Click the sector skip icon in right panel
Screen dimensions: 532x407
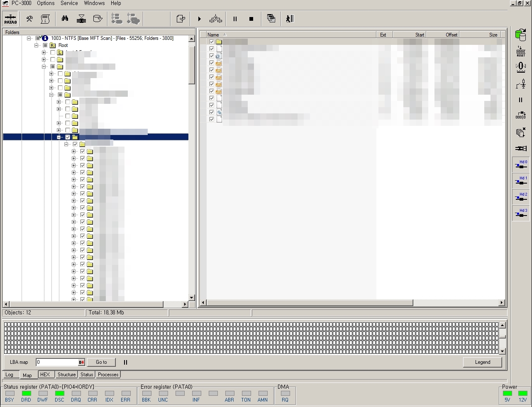(x=520, y=116)
